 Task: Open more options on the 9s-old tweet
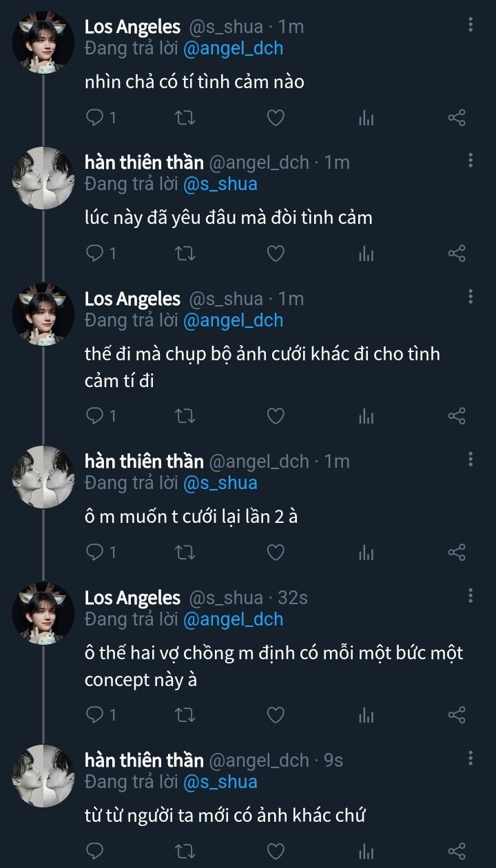(x=471, y=758)
